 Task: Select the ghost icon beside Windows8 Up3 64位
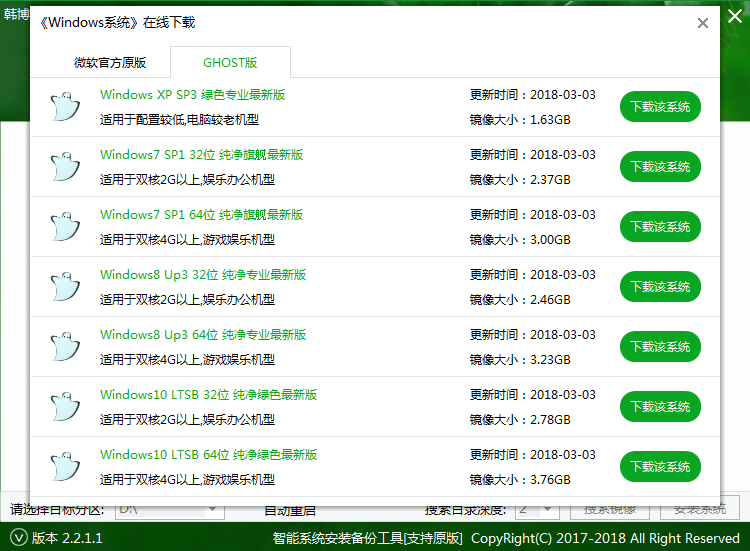64,347
